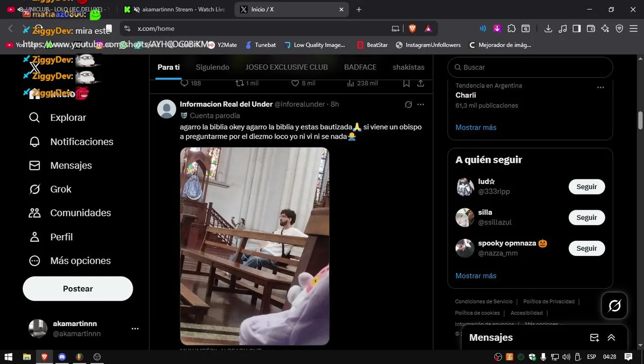Open browser downloads icon

(548, 29)
